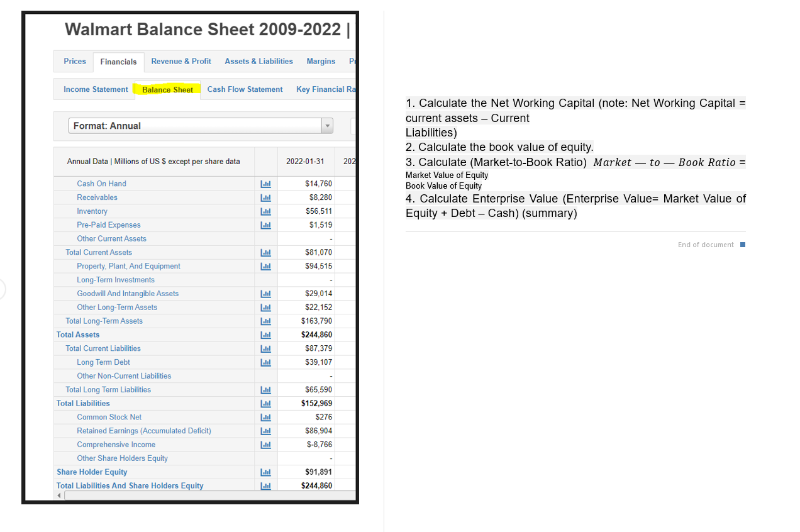Open the Margins tab

tap(321, 61)
